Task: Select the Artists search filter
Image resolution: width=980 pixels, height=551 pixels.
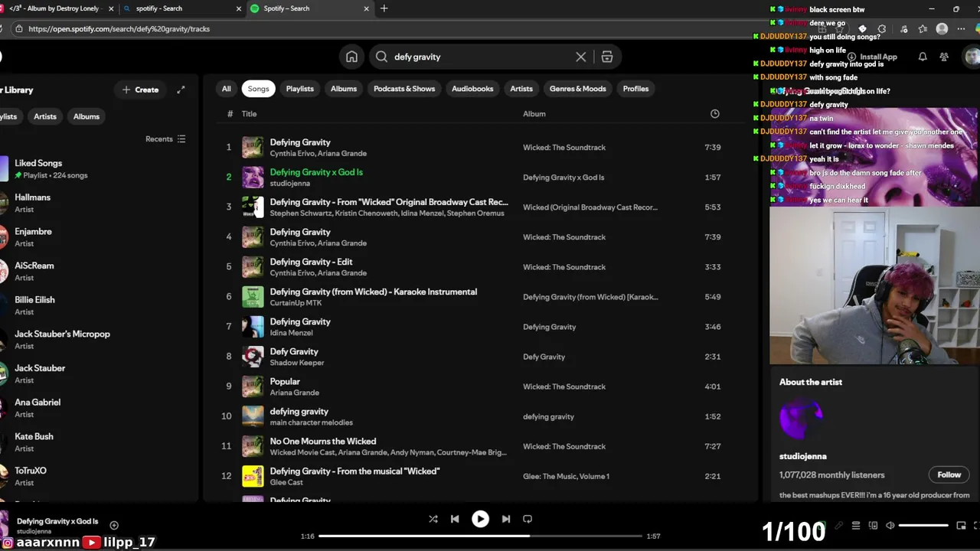Action: click(521, 89)
